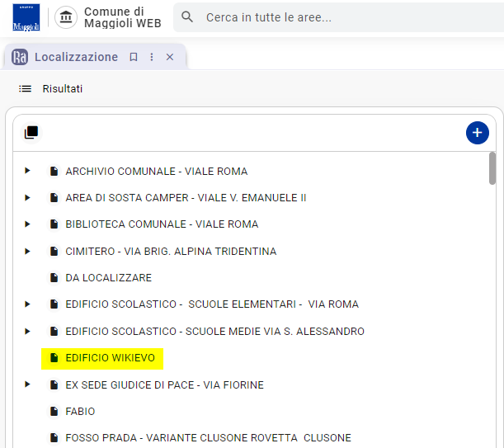504x448 pixels.
Task: Click document icon of CIMITERO row
Action: (54, 251)
